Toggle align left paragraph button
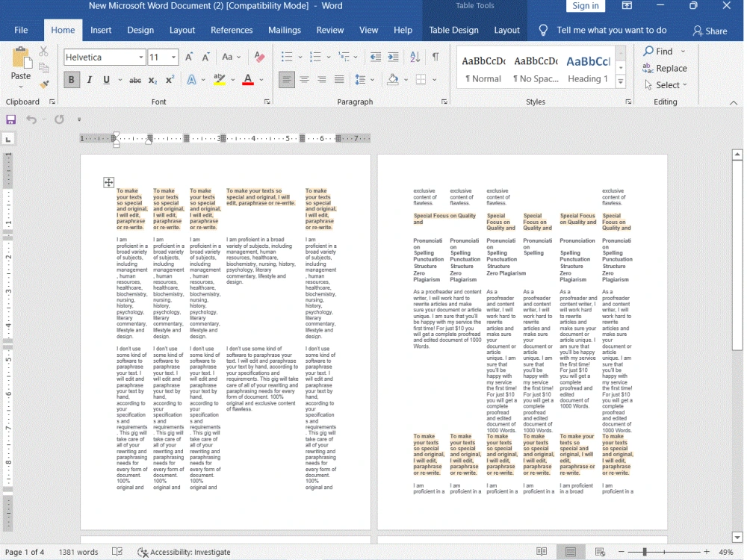 coord(286,80)
